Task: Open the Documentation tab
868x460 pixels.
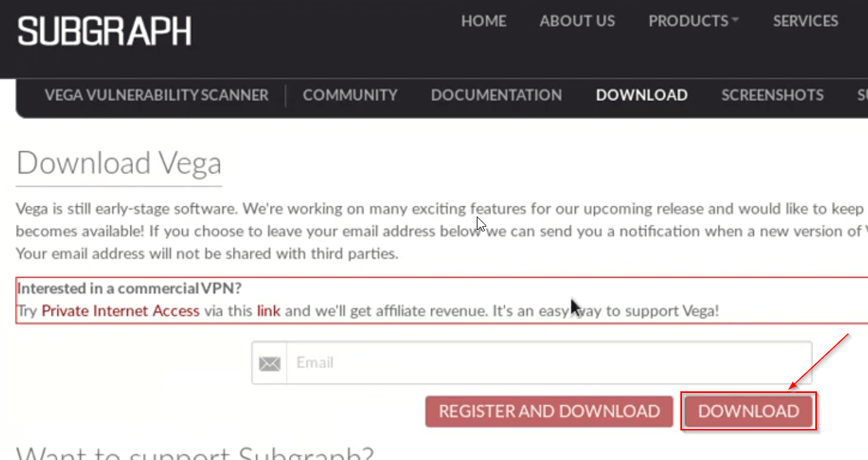Action: pos(496,95)
